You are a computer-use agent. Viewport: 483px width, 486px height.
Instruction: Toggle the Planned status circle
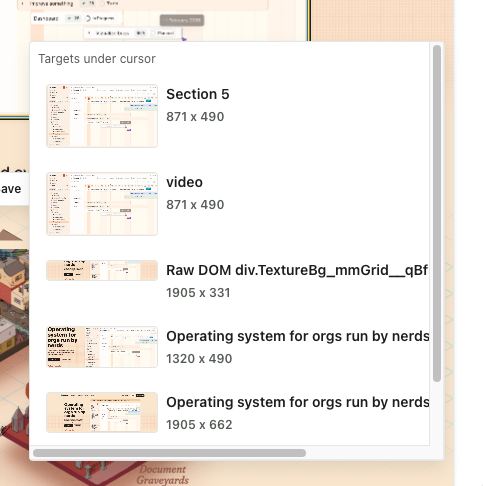click(x=153, y=33)
